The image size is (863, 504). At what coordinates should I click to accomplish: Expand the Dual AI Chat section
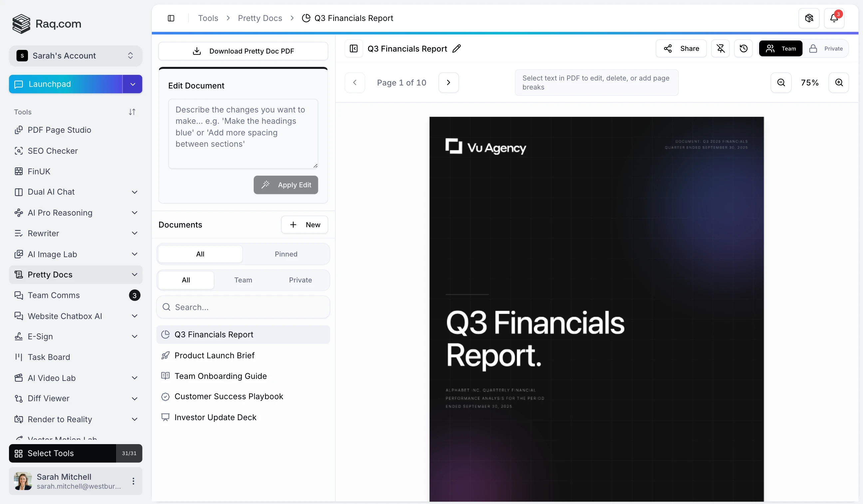pyautogui.click(x=135, y=192)
